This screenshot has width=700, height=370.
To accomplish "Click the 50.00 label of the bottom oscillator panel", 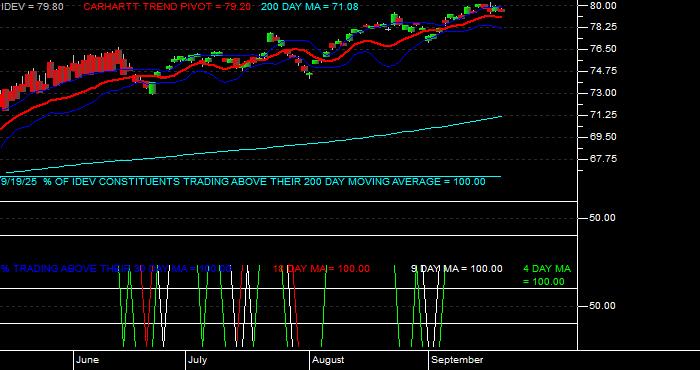I will (x=603, y=306).
